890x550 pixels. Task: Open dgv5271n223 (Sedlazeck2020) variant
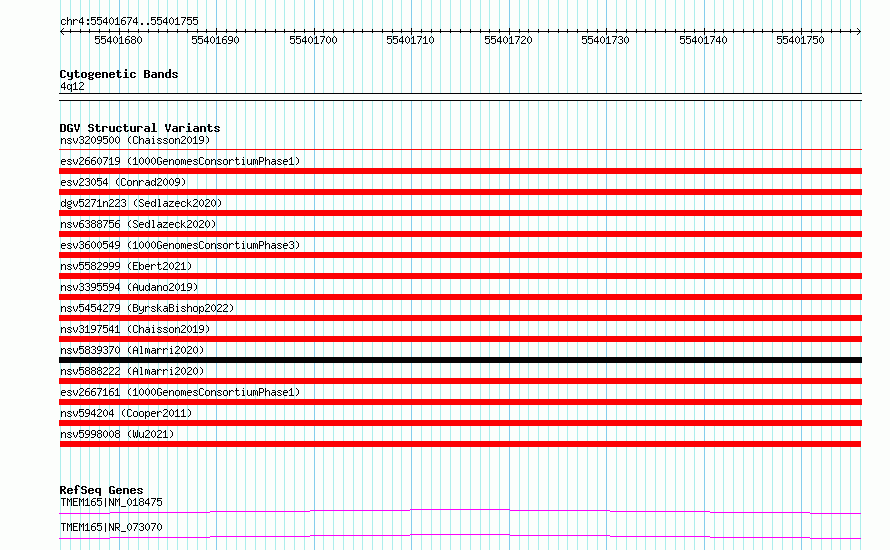pos(141,203)
